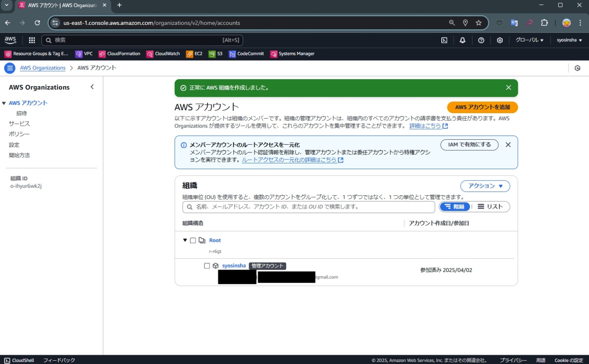Click the location pin icon in address bar

(x=465, y=23)
